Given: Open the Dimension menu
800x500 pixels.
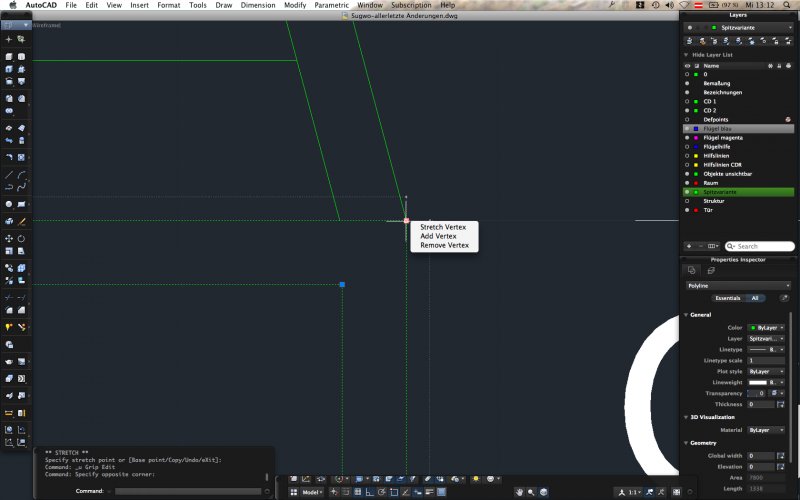Looking at the screenshot, I should 258,5.
